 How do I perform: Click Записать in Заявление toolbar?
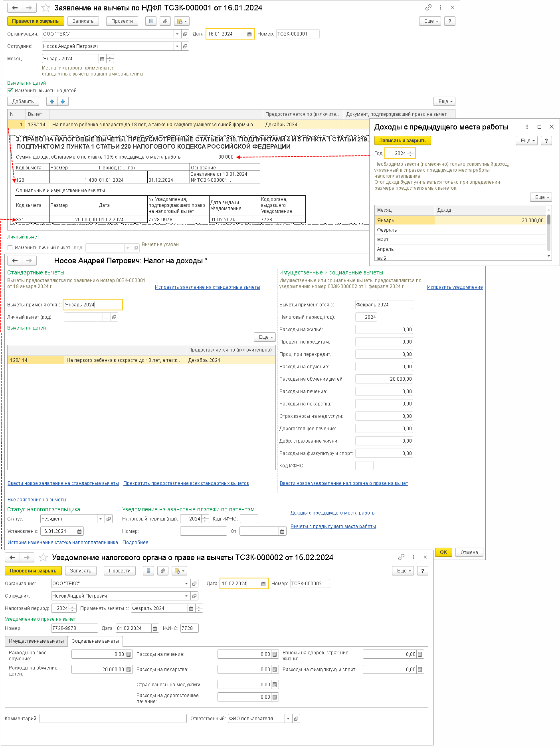pyautogui.click(x=83, y=21)
